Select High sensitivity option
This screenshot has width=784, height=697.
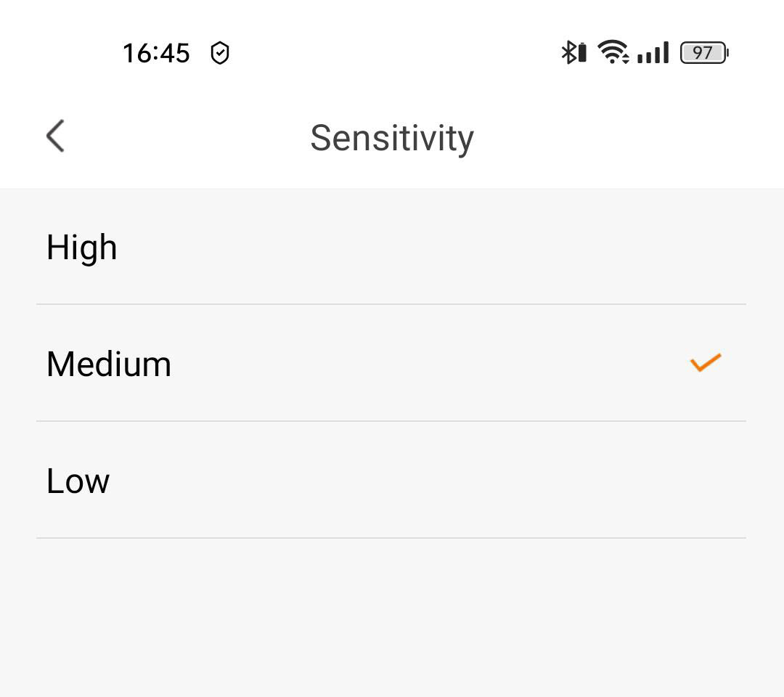[x=82, y=247]
